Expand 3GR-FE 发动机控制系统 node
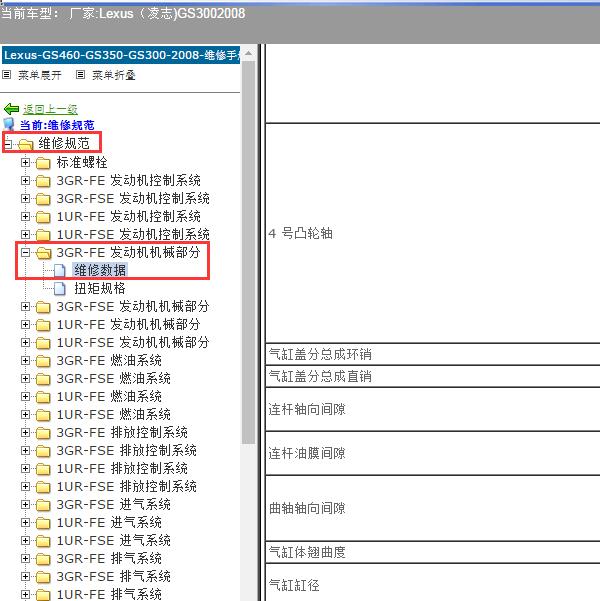The height and width of the screenshot is (601, 600). 25,180
